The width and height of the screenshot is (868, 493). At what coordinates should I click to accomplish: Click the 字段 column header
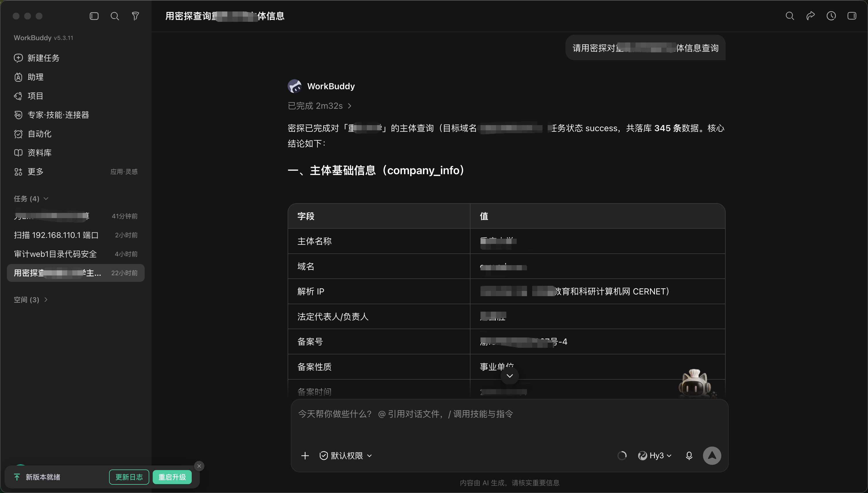(379, 216)
